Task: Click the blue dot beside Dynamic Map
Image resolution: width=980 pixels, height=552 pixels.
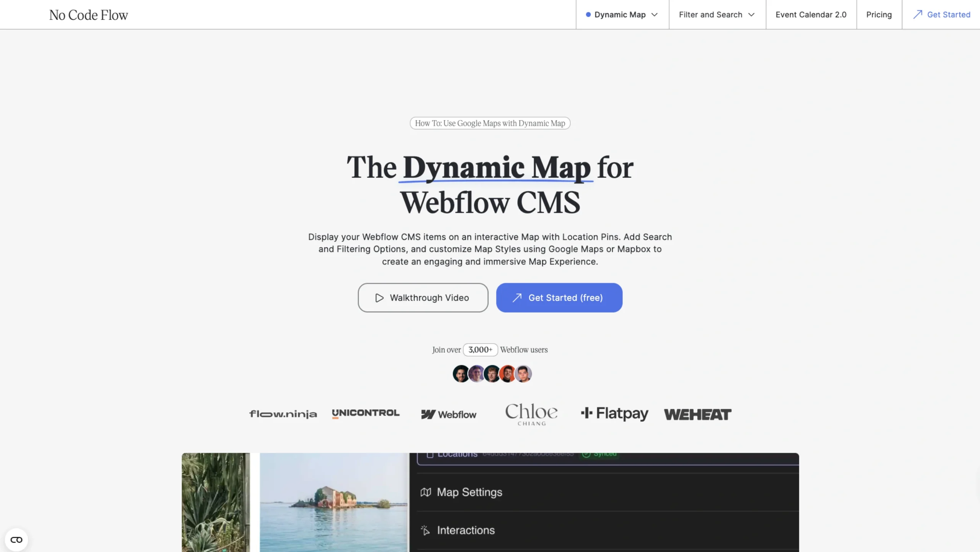Action: (588, 15)
